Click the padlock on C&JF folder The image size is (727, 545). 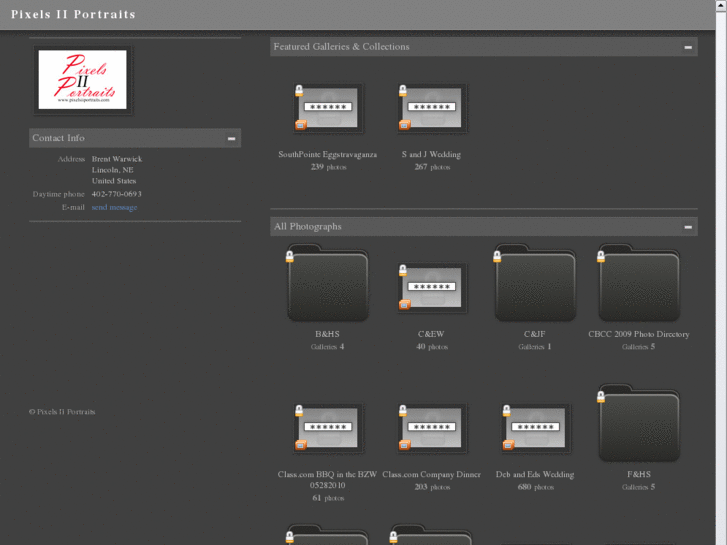coord(497,256)
